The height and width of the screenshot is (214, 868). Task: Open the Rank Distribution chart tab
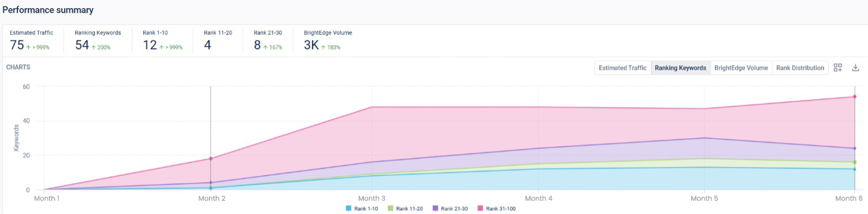[800, 68]
